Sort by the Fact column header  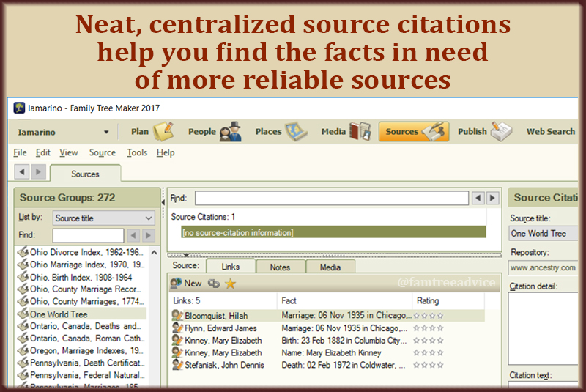344,301
